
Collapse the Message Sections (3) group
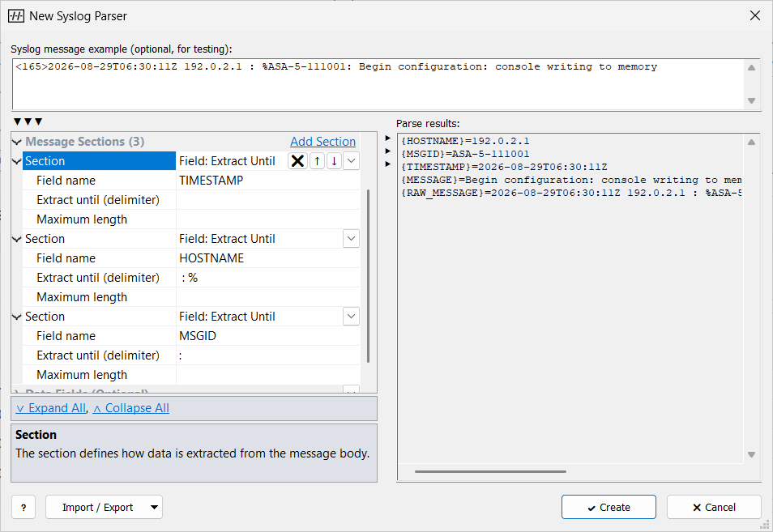click(17, 142)
